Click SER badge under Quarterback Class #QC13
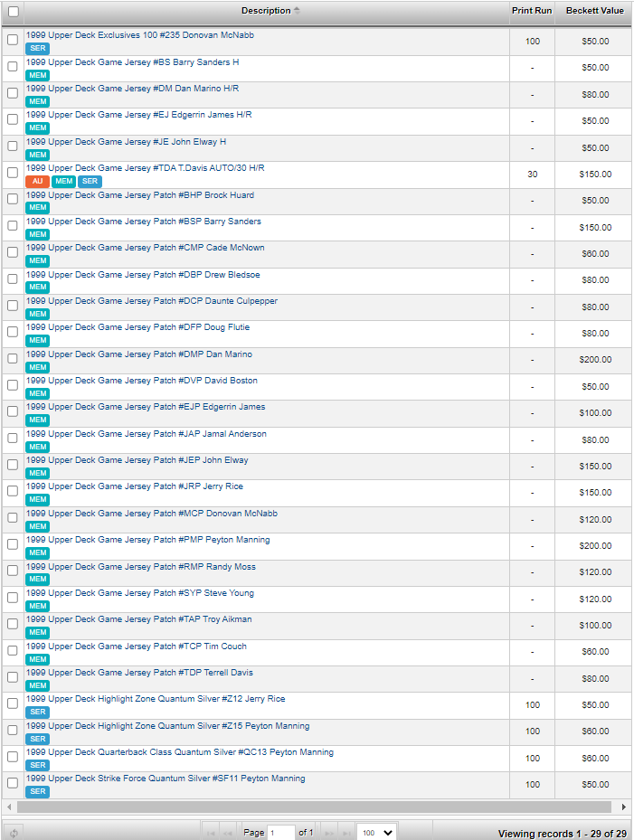The image size is (634, 840). pyautogui.click(x=37, y=765)
